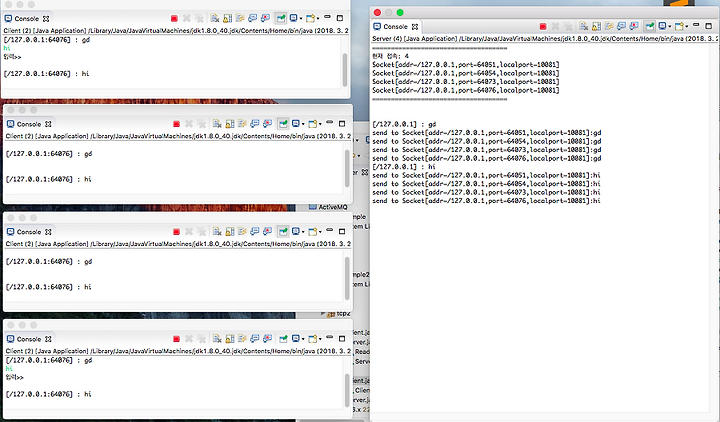Minimize the bottom Client console view
720x422 pixels.
pos(329,338)
